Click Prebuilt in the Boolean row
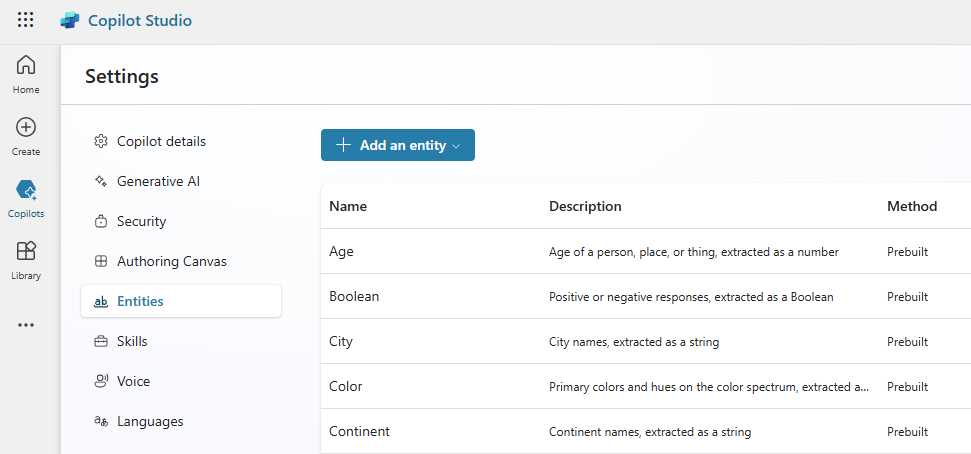 [x=907, y=297]
